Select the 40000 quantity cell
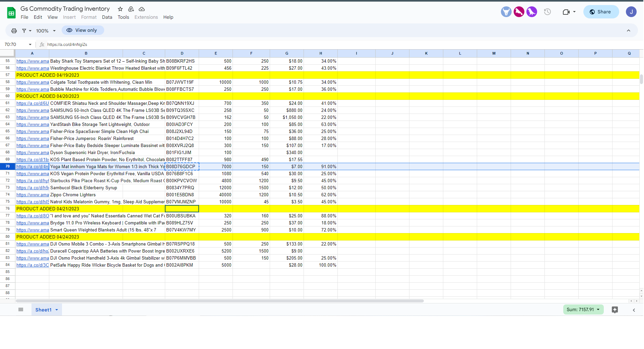Screen dimensions: 644x349 click(216, 195)
